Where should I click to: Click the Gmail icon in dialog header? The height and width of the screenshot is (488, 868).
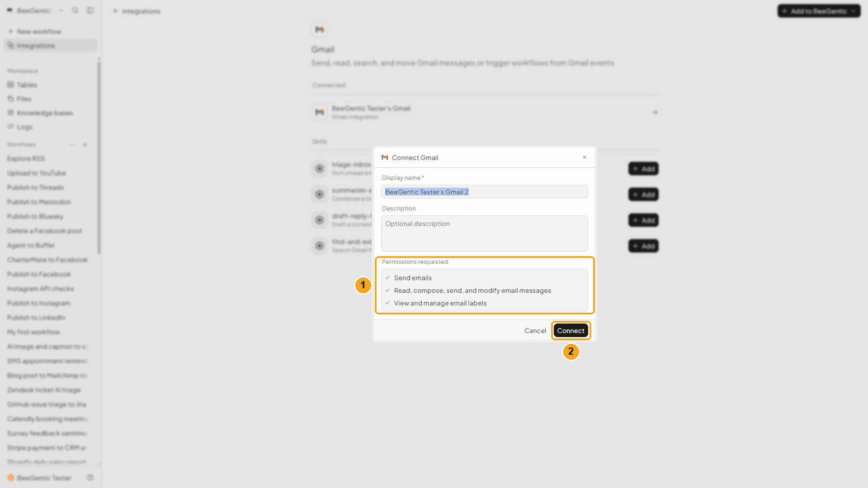[385, 157]
